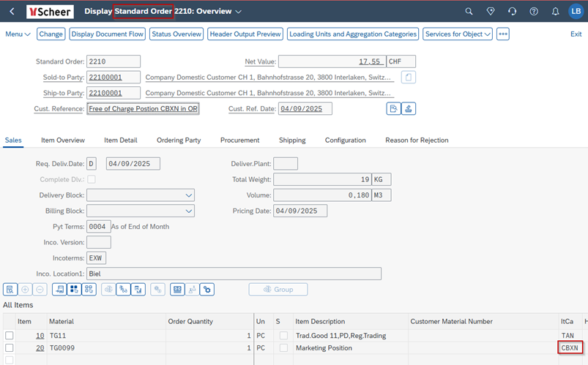Click the availability scales and glasses icon
588x365 pixels.
[123, 290]
